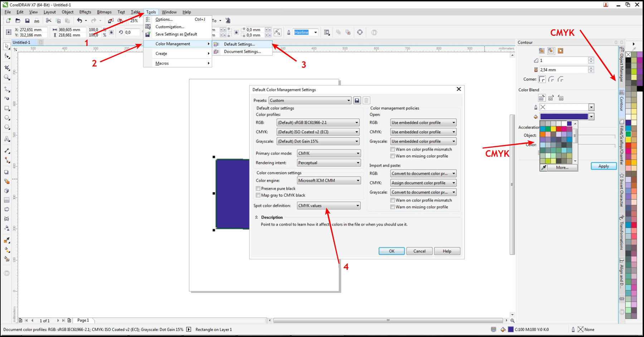Select the Text tool in toolbox
The width and height of the screenshot is (644, 337).
(7, 139)
